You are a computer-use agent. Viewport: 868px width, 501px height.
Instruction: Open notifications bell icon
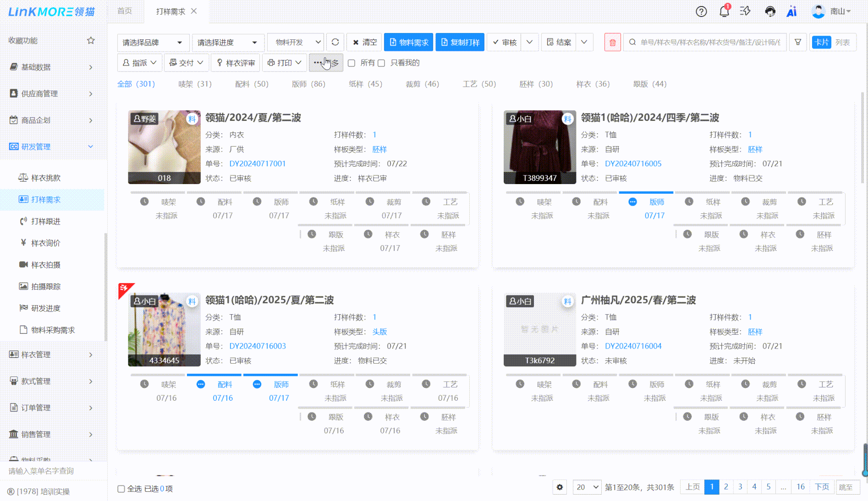pyautogui.click(x=724, y=11)
